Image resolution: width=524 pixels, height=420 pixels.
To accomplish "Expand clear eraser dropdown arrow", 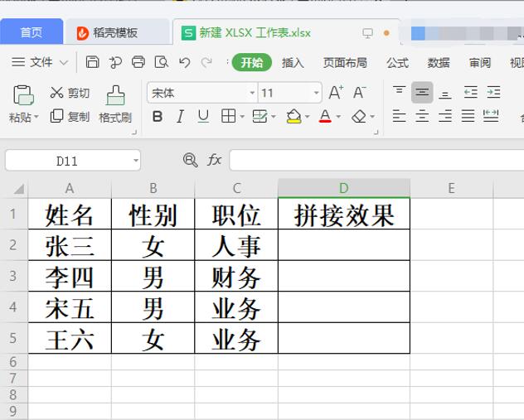I will (372, 117).
